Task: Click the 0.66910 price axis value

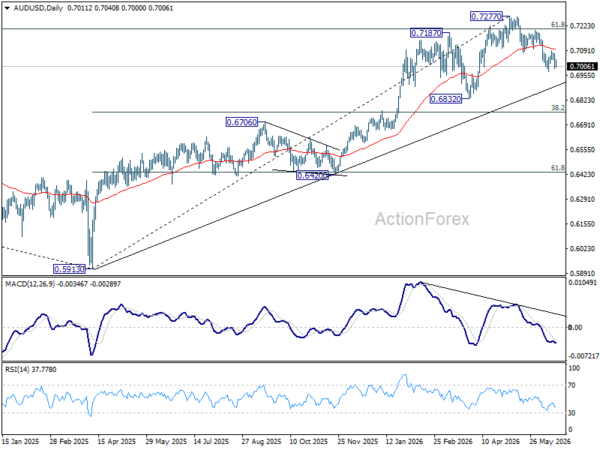Action: 582,125
